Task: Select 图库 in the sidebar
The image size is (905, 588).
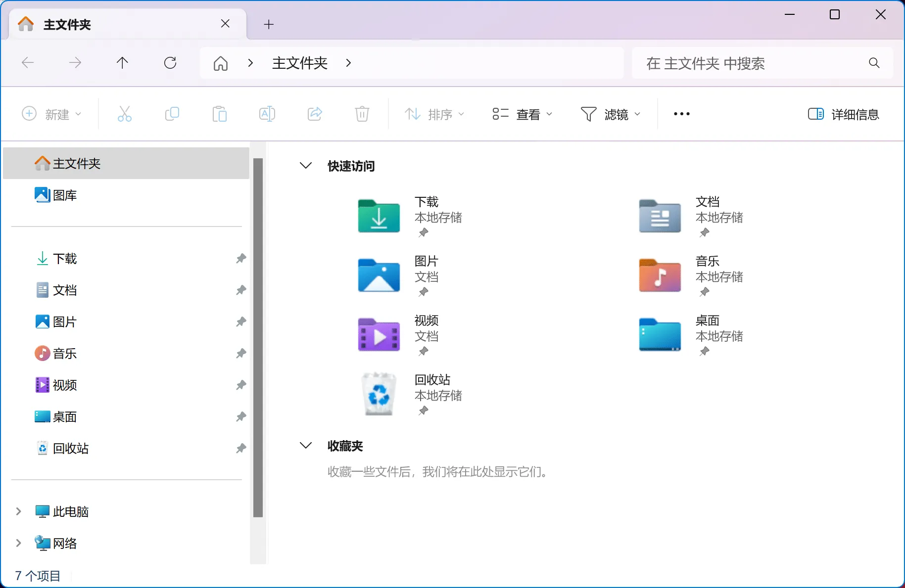Action: tap(64, 195)
